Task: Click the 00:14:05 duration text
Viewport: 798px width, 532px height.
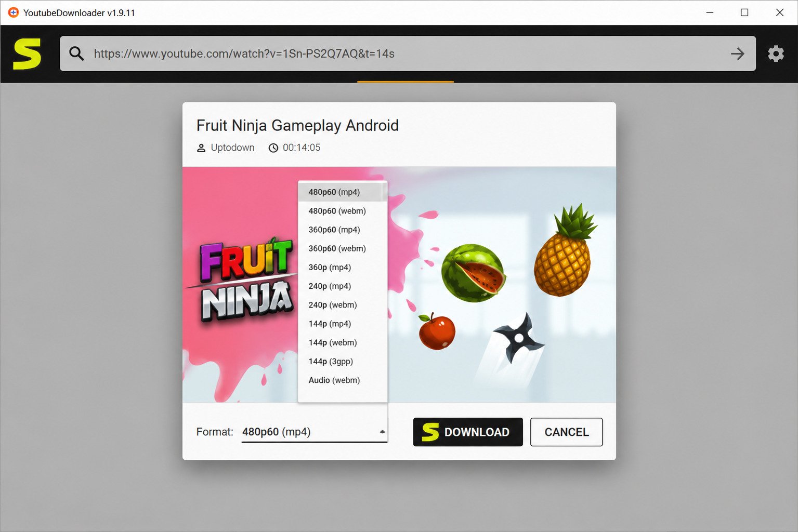Action: 302,148
